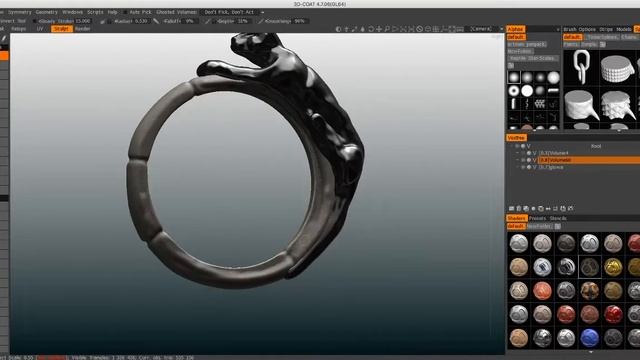Switch to the Stencils tab
Screen dimensions: 640x360
(558, 218)
